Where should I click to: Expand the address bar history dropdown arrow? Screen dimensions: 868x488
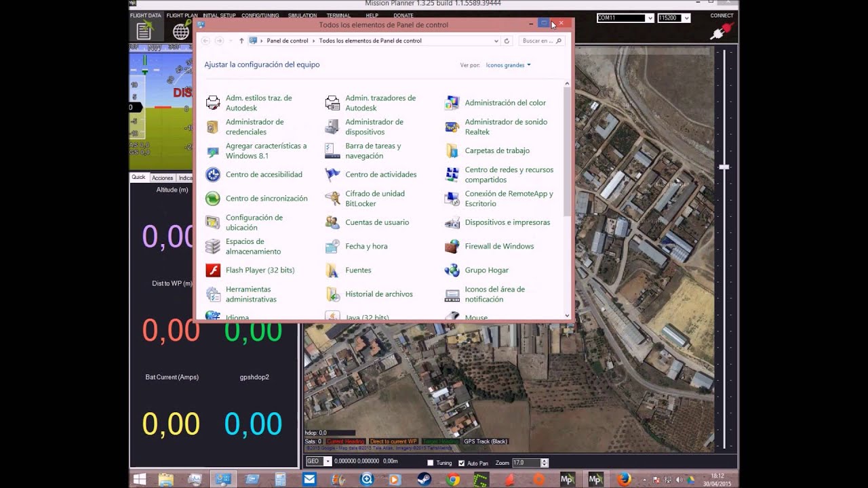496,41
